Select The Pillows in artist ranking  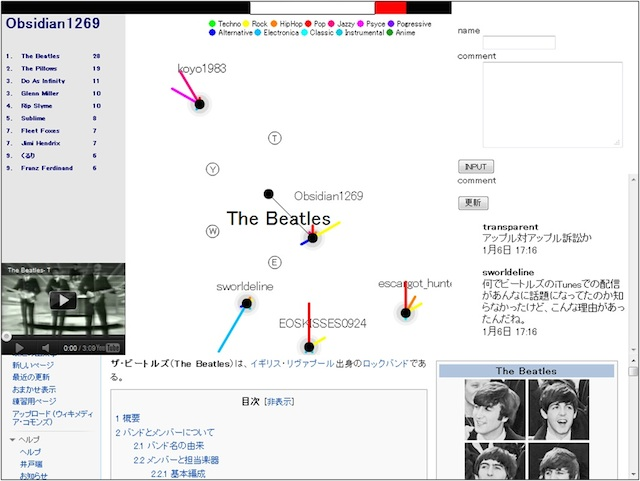tap(39, 69)
